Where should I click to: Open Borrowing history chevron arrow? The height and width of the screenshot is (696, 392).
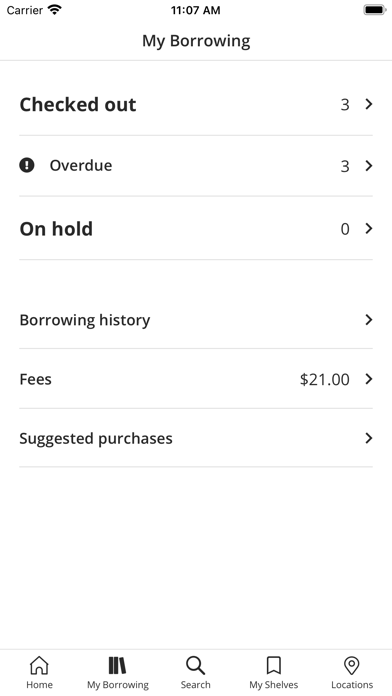point(368,320)
